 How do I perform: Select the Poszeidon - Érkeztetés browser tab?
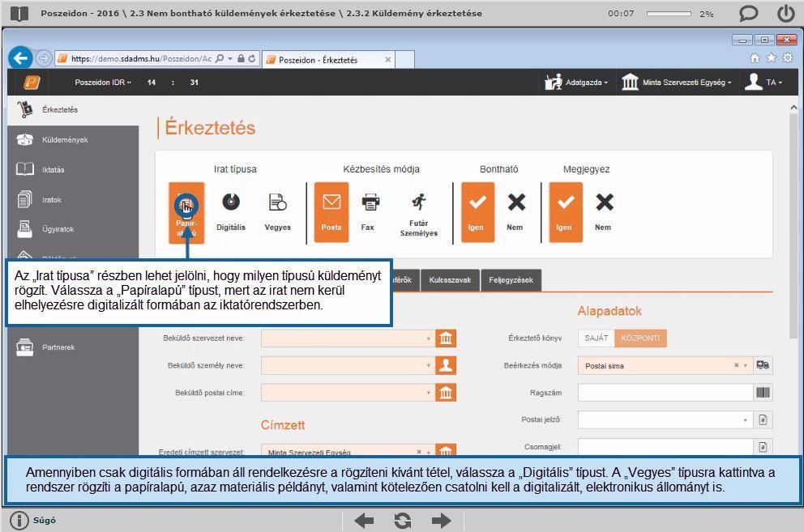click(x=329, y=59)
